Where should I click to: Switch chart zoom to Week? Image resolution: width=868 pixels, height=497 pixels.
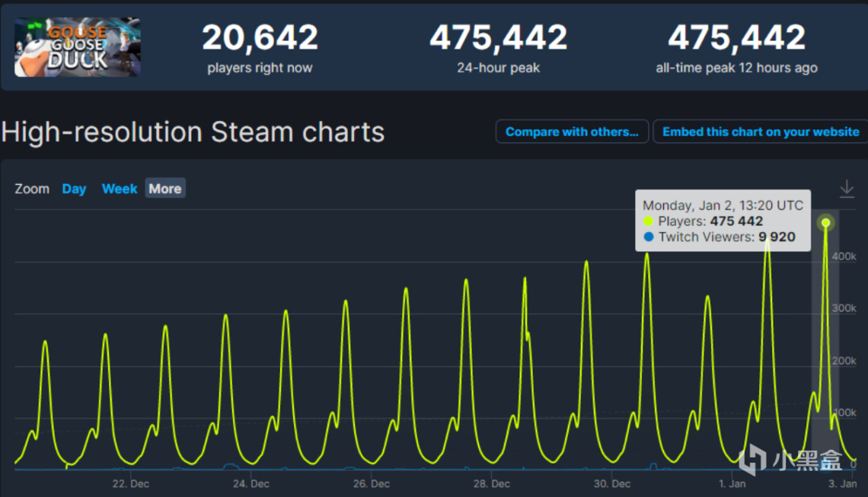point(120,189)
